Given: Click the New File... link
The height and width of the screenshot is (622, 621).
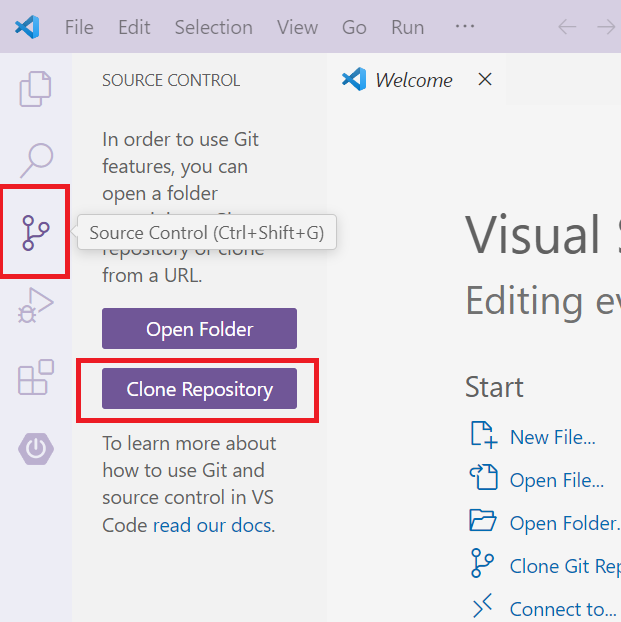Looking at the screenshot, I should (x=552, y=437).
